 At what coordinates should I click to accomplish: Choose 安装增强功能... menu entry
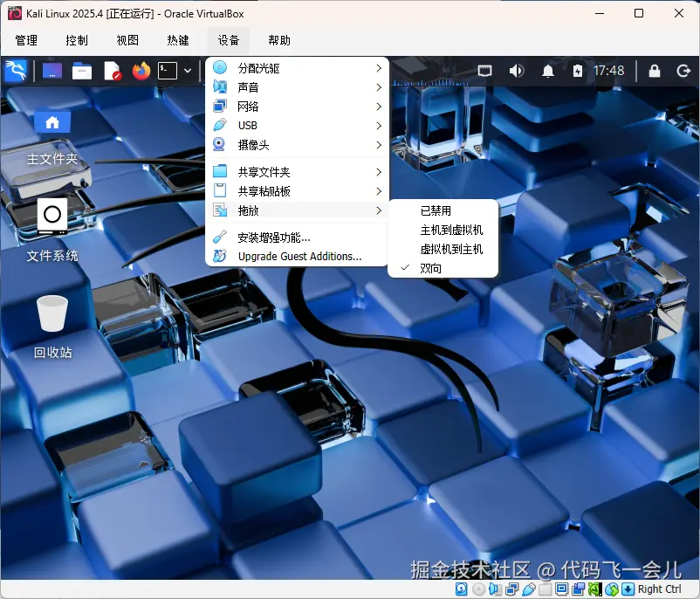pyautogui.click(x=298, y=238)
